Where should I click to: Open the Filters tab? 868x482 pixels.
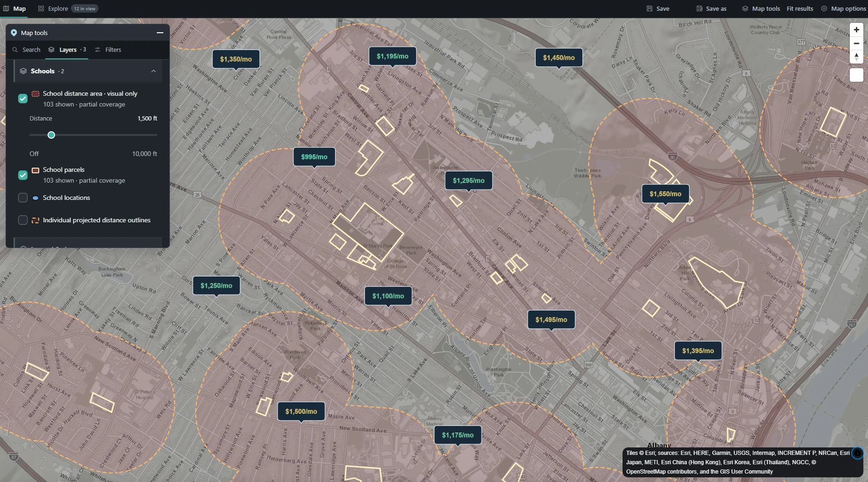click(x=108, y=50)
